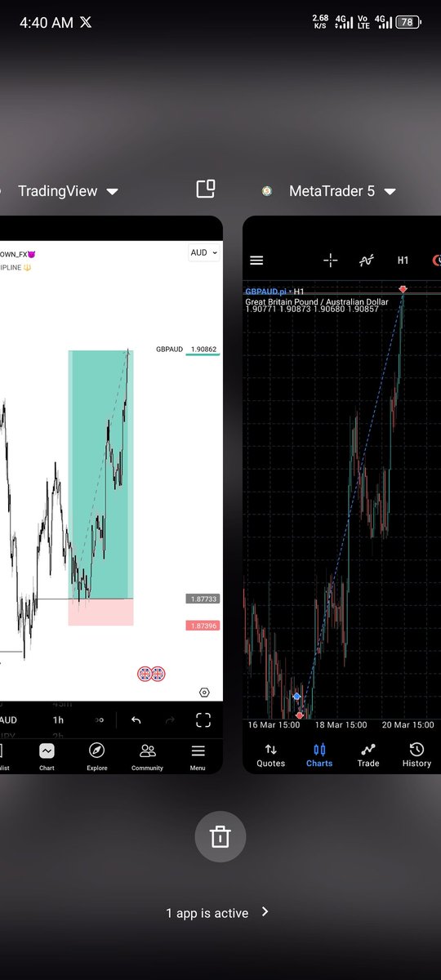Open Trade tab in MetaTrader
The height and width of the screenshot is (980, 441).
point(368,755)
